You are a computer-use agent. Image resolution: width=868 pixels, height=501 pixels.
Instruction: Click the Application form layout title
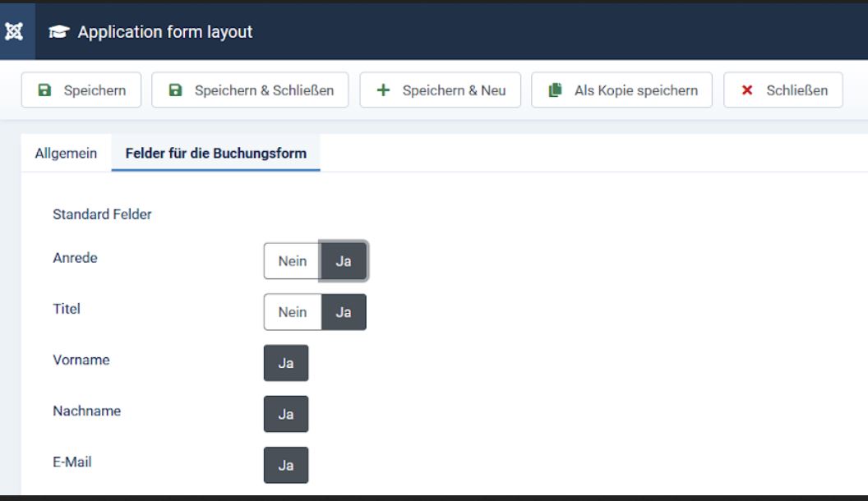coord(165,32)
